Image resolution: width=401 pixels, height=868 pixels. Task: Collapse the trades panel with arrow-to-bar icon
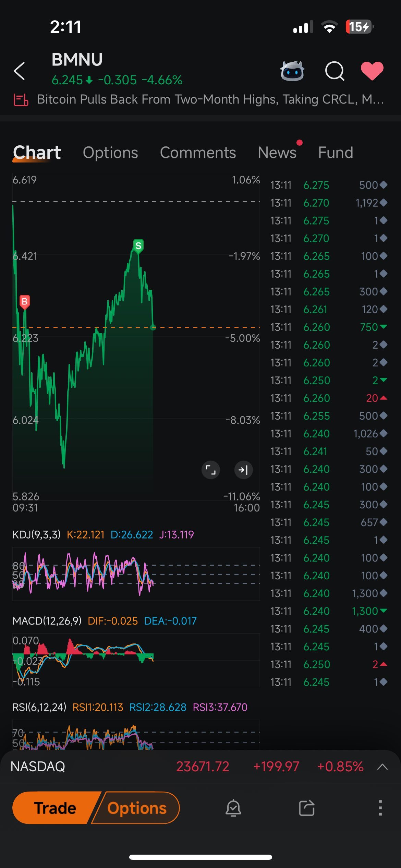coord(243,470)
